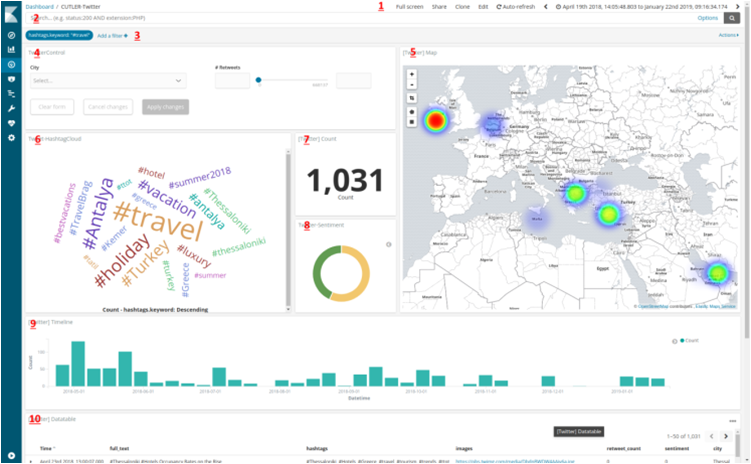Open Dev Tools via the wrench sidebar icon

click(10, 106)
